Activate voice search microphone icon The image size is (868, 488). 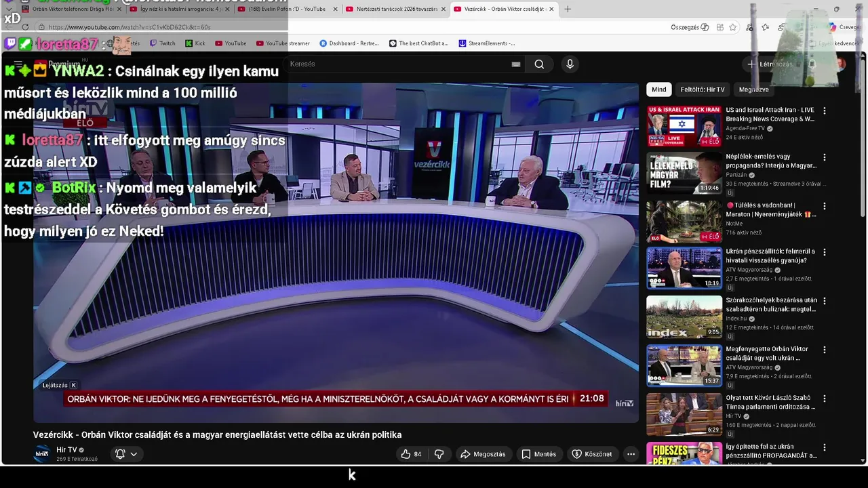(570, 64)
